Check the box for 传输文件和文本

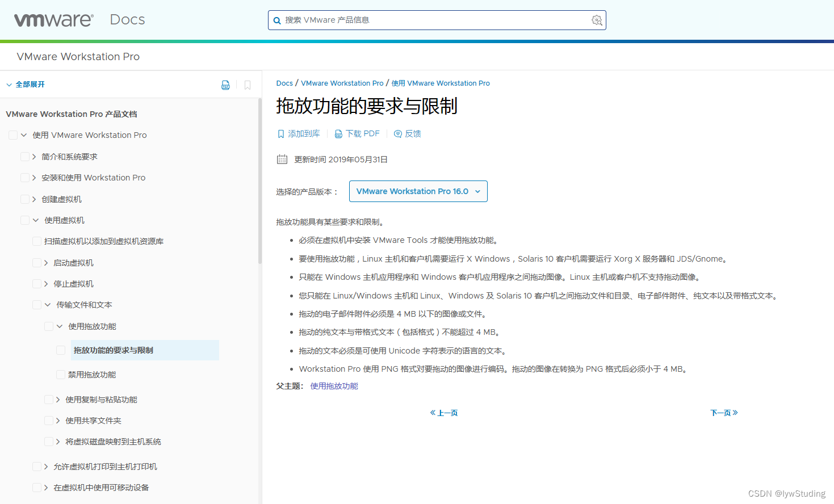pos(37,305)
